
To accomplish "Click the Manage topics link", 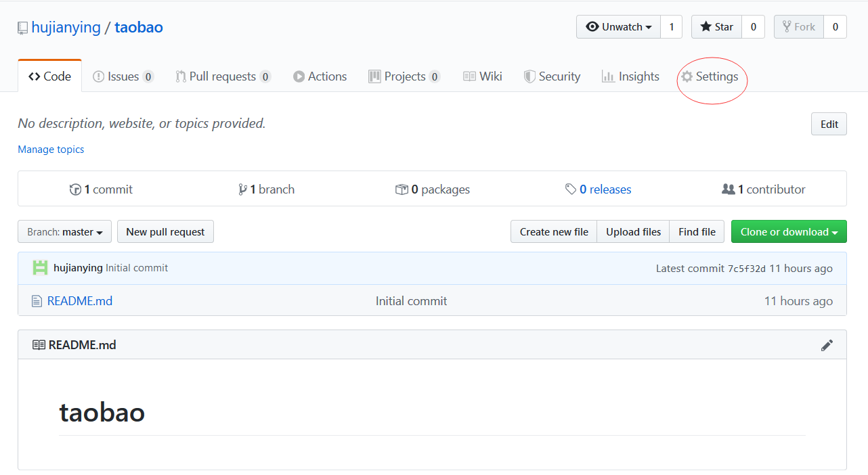I will click(51, 150).
